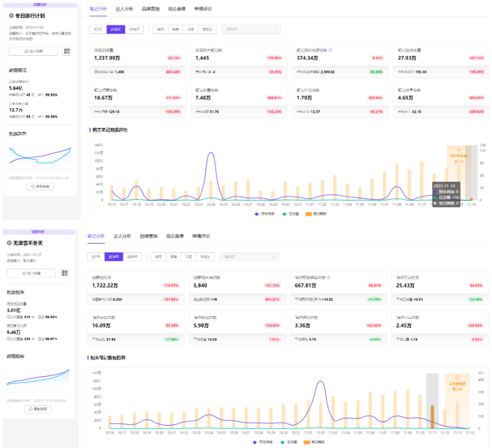Screen dimensions: 492x448
Task: Click the 18.67万 likes card
Action: pyautogui.click(x=138, y=100)
